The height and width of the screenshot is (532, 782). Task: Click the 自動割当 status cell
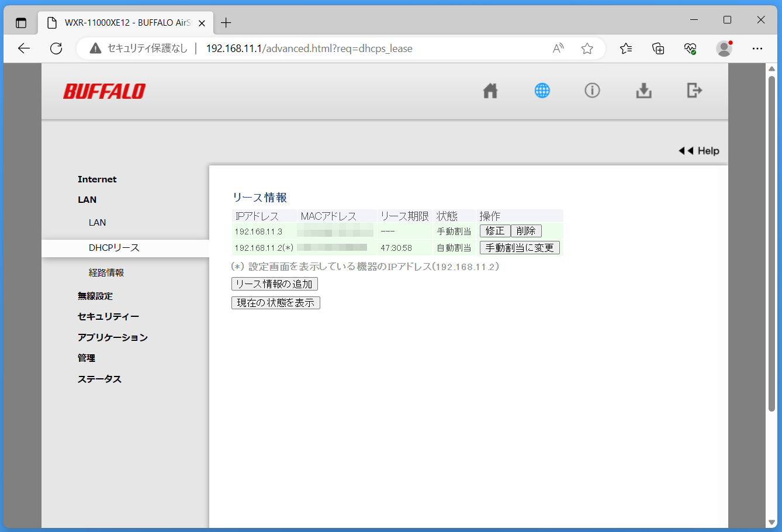coord(454,248)
